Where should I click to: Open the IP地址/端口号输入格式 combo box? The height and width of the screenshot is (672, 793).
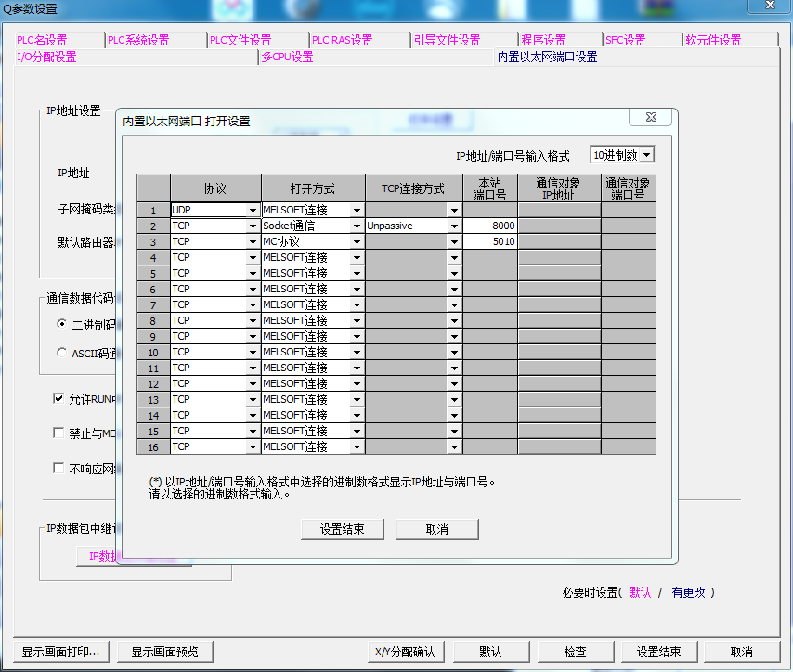pos(646,154)
